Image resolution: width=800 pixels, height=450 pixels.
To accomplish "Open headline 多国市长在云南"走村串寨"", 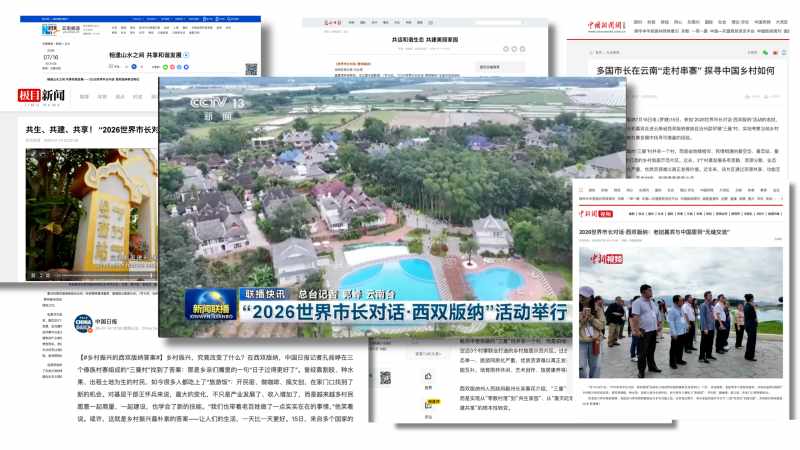I will point(685,71).
